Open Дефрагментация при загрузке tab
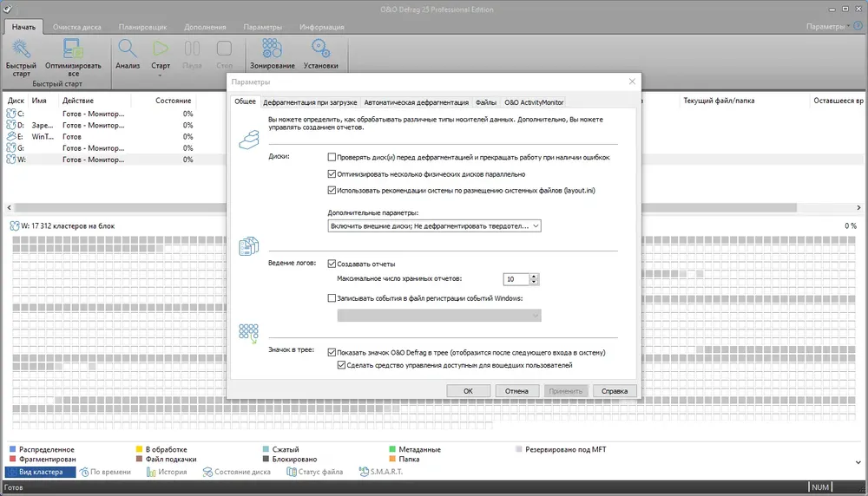This screenshot has width=868, height=496. point(310,102)
